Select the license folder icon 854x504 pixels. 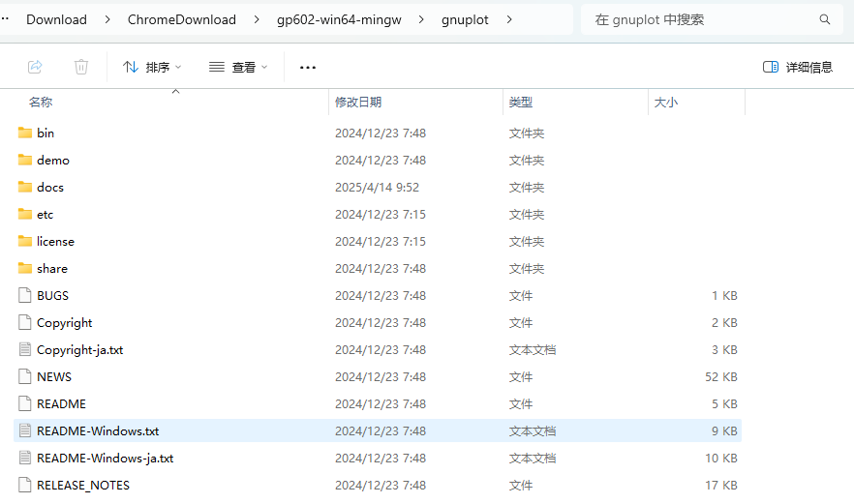tap(24, 241)
